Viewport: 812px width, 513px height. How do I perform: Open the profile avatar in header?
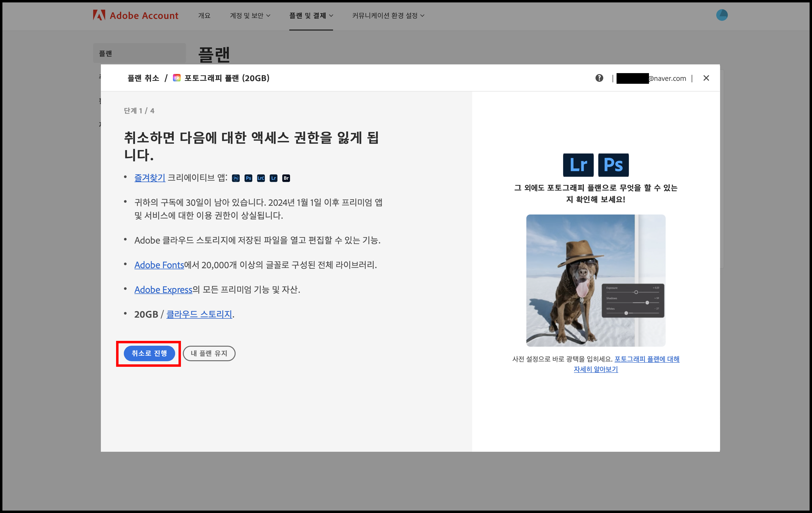point(722,15)
